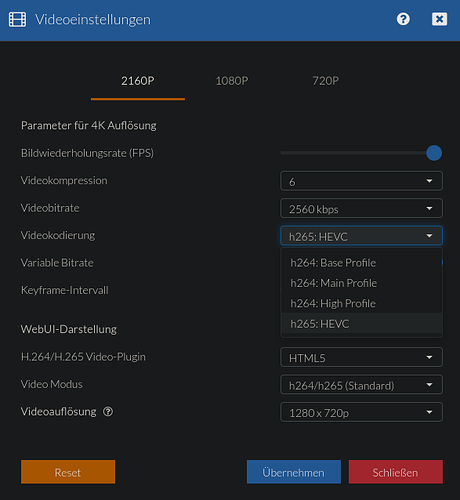Click the film strip icon beside Videoeinstellungen
The image size is (460, 500).
17,19
